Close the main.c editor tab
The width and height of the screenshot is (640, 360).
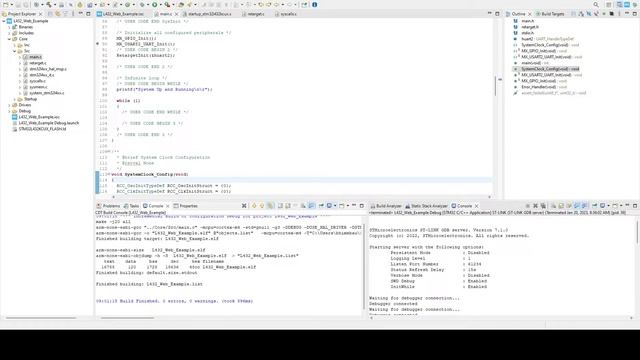(x=176, y=14)
